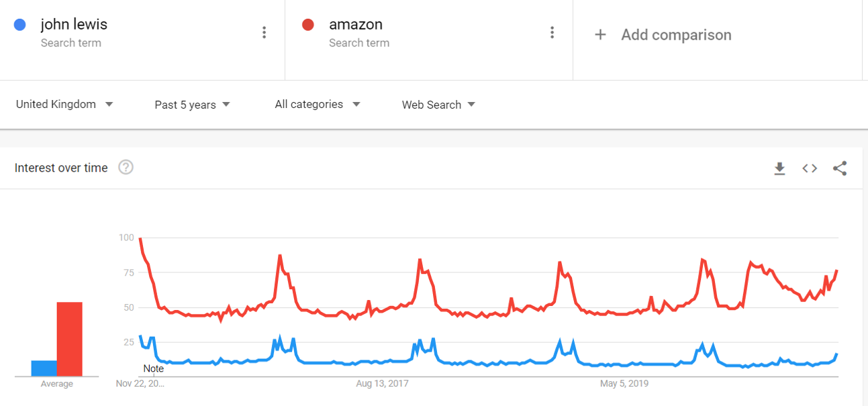Click the blue john lewis average bar
This screenshot has width=868, height=406.
[44, 368]
